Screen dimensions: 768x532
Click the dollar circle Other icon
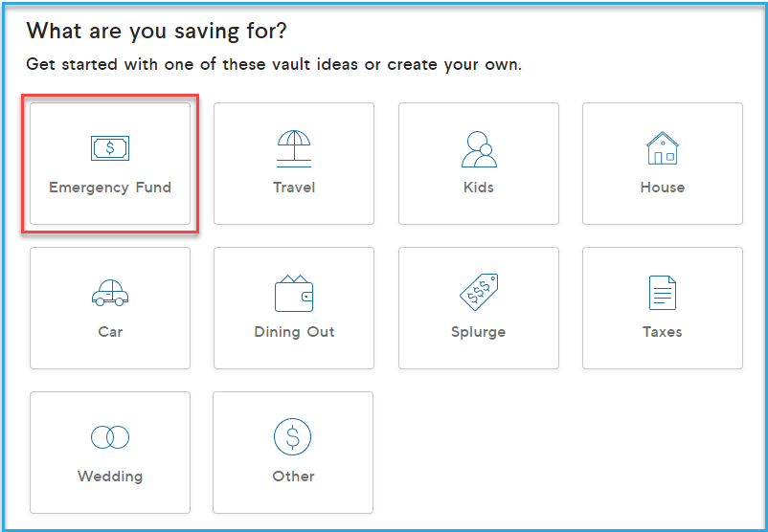pos(292,436)
